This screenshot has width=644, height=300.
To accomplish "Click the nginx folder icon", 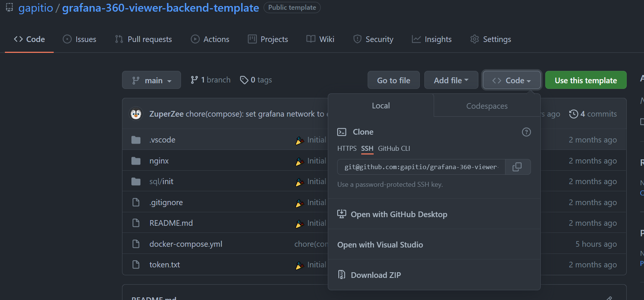I will tap(136, 161).
